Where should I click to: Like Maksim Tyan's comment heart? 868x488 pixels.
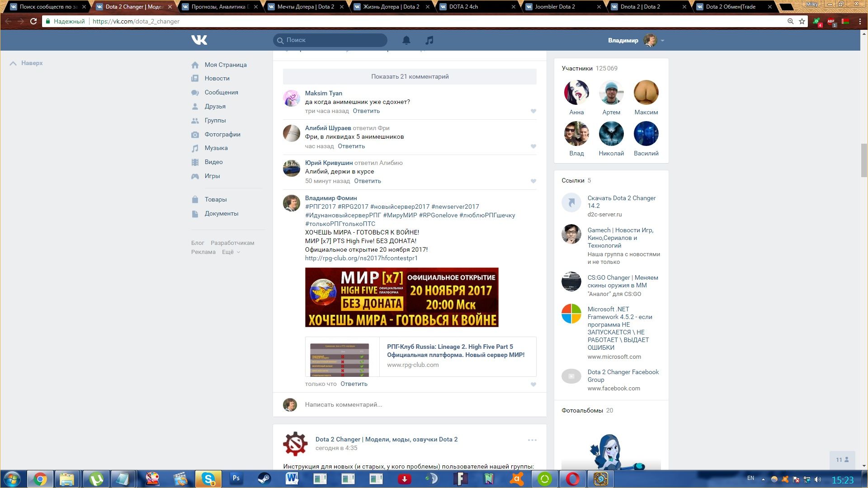533,111
